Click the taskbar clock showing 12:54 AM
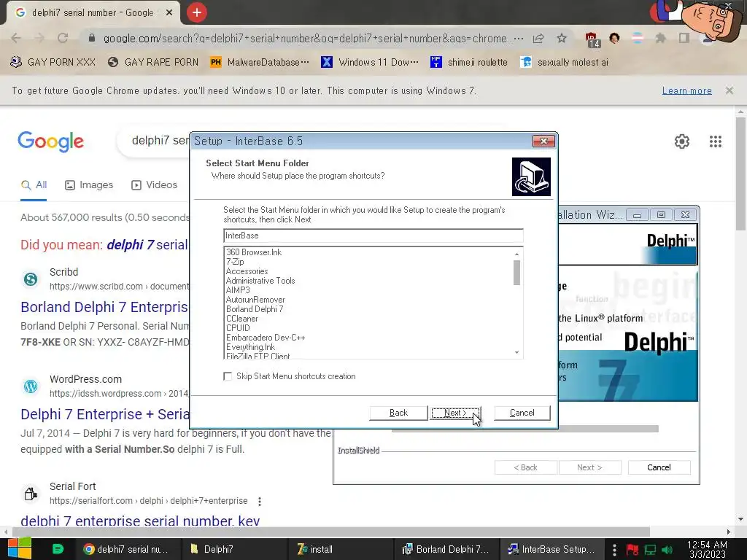Screen dimensions: 747x560 point(707,550)
